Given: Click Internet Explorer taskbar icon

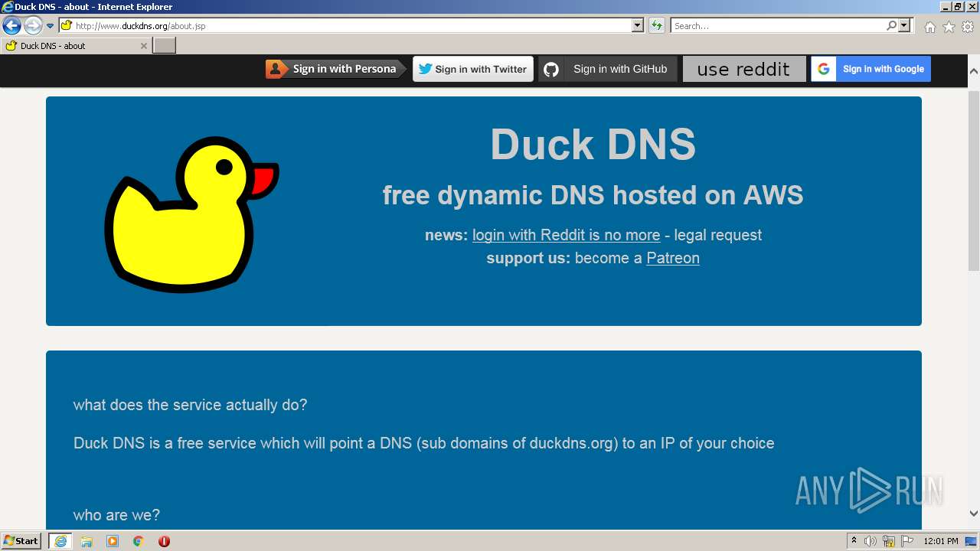Looking at the screenshot, I should [60, 541].
